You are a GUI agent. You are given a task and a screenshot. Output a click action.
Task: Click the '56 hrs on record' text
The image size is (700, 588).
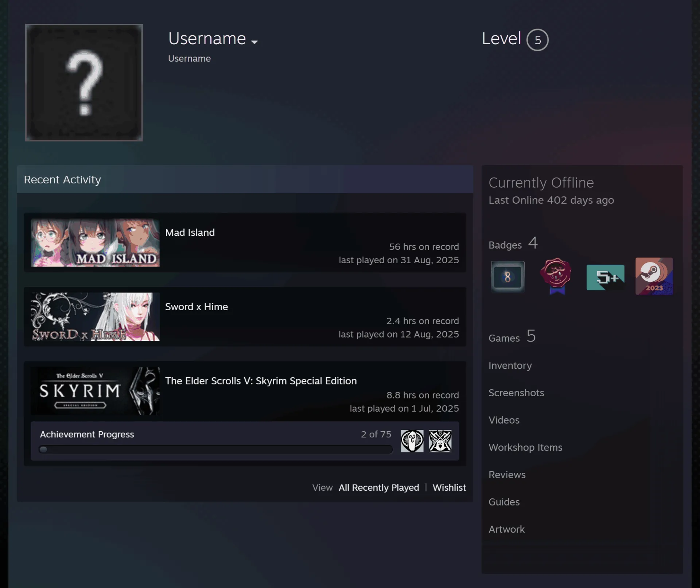[x=424, y=247]
